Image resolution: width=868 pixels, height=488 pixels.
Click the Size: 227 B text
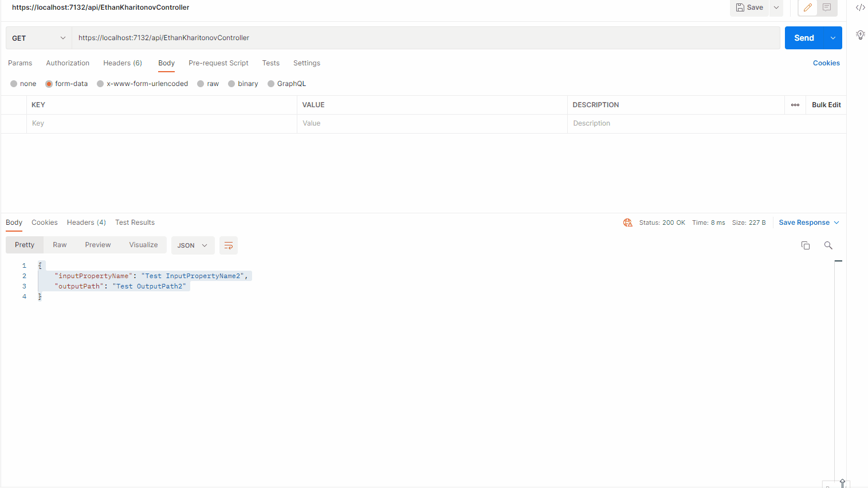click(x=749, y=222)
